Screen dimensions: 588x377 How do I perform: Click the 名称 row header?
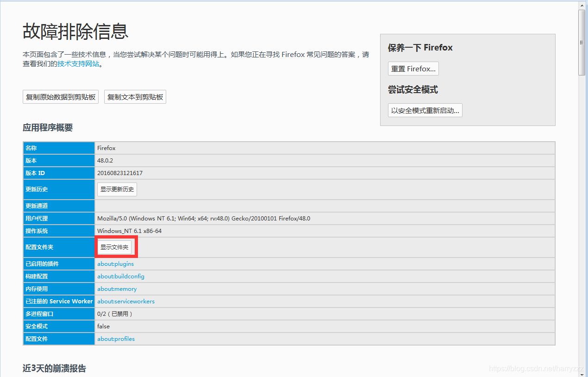pyautogui.click(x=59, y=148)
